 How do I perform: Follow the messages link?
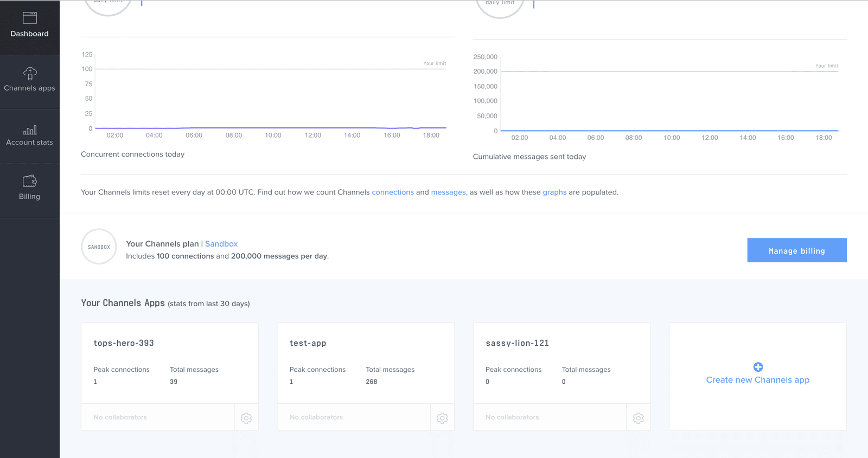coord(448,192)
